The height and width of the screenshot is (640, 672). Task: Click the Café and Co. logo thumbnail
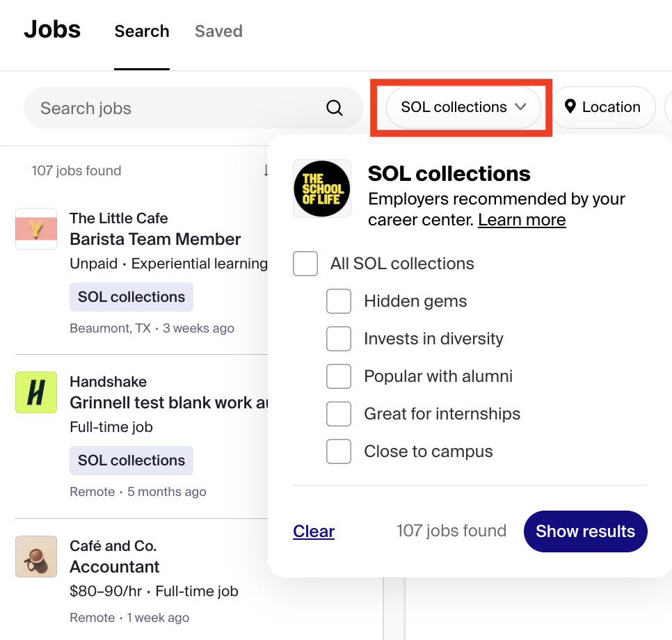pyautogui.click(x=36, y=557)
